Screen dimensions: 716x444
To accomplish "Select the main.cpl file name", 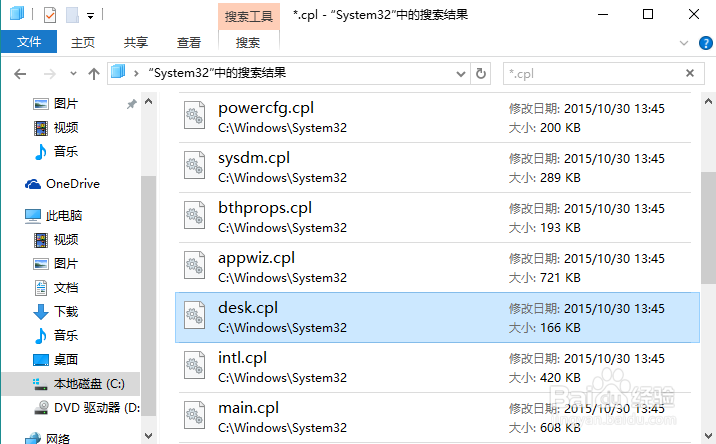I will [248, 408].
